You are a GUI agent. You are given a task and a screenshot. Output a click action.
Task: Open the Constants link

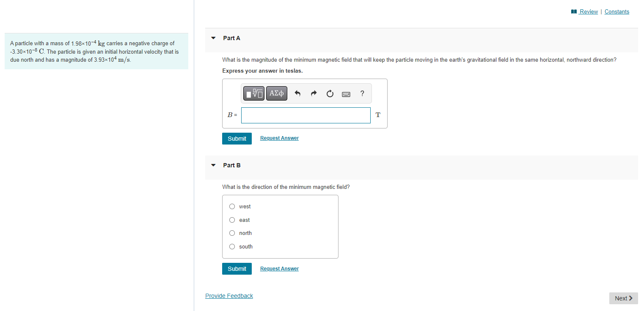(617, 12)
